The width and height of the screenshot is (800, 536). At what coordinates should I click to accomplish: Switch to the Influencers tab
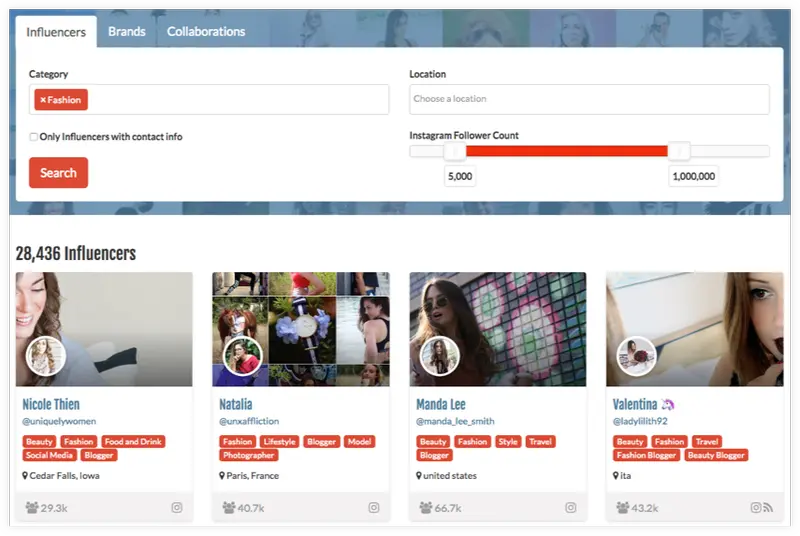pyautogui.click(x=56, y=32)
